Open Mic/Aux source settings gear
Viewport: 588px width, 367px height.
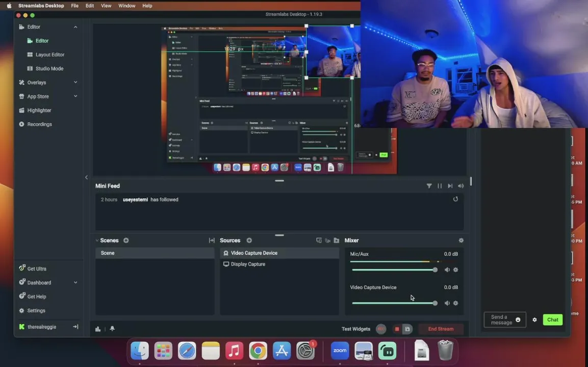tap(455, 270)
